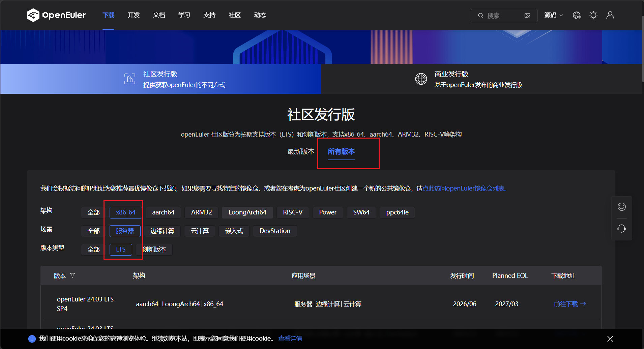Screen dimensions: 644x349
Task: Open the 支持 navigation menu
Action: [209, 15]
